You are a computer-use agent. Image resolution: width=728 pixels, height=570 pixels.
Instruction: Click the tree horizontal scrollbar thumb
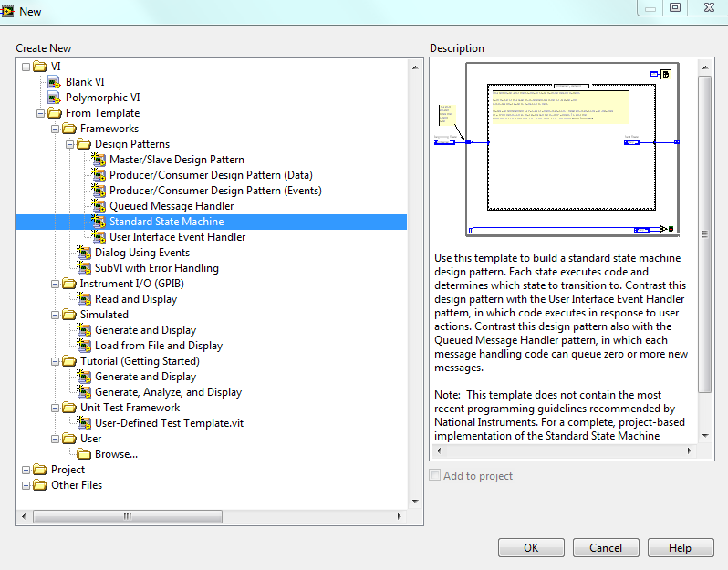pyautogui.click(x=128, y=516)
